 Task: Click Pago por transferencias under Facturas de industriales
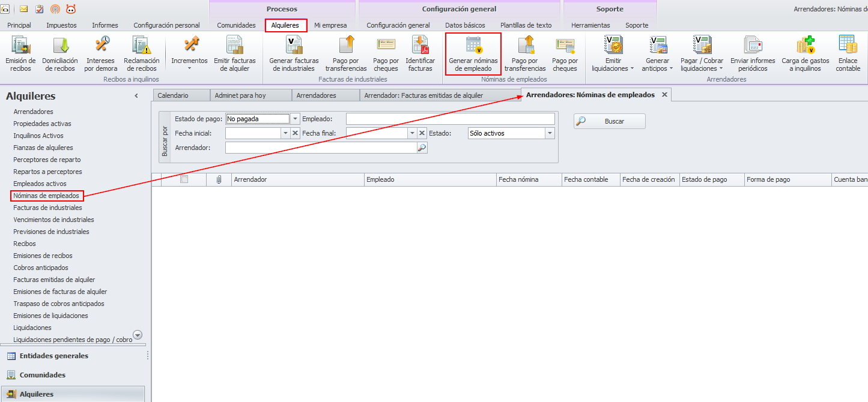coord(346,53)
